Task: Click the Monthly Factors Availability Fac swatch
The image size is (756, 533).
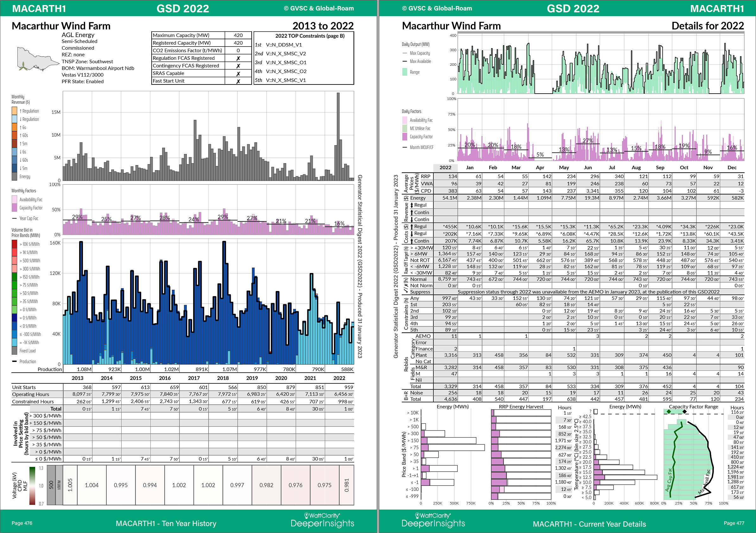Action: coord(14,199)
